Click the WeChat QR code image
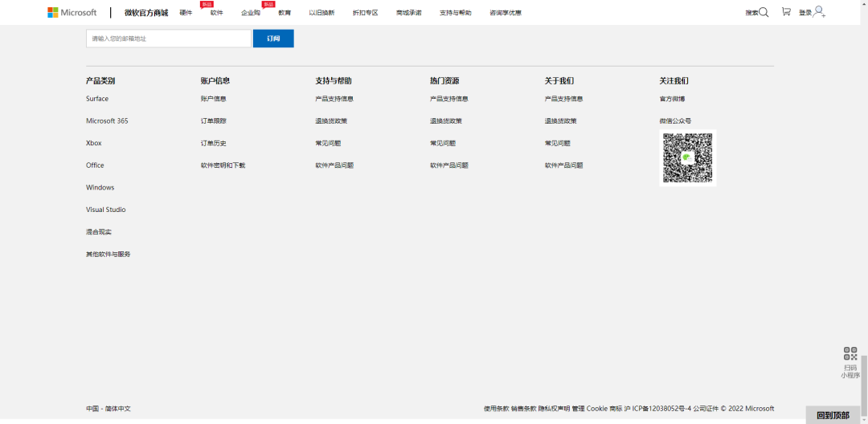868x424 pixels. coord(687,158)
